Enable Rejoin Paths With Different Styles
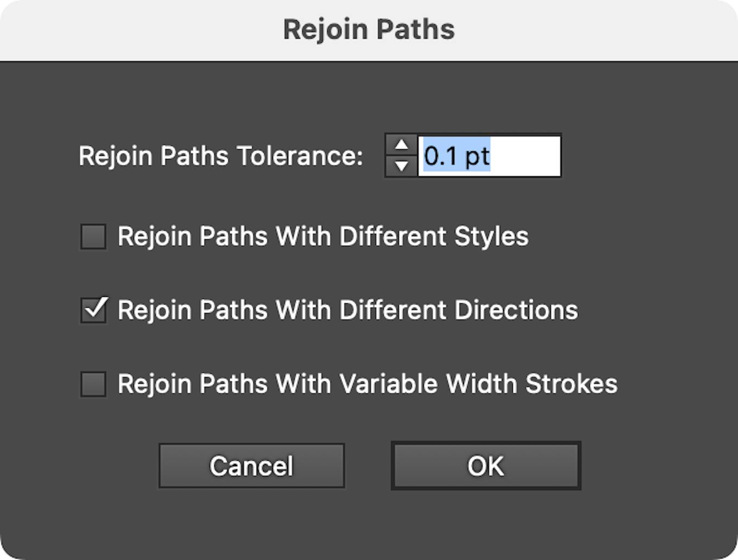Screen dimensions: 738x560 tap(92, 237)
